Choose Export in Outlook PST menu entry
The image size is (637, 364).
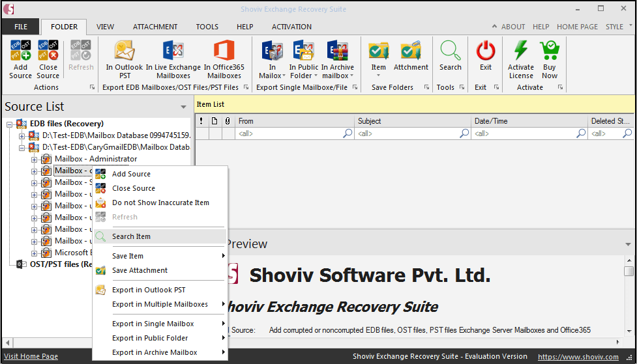coord(160,290)
